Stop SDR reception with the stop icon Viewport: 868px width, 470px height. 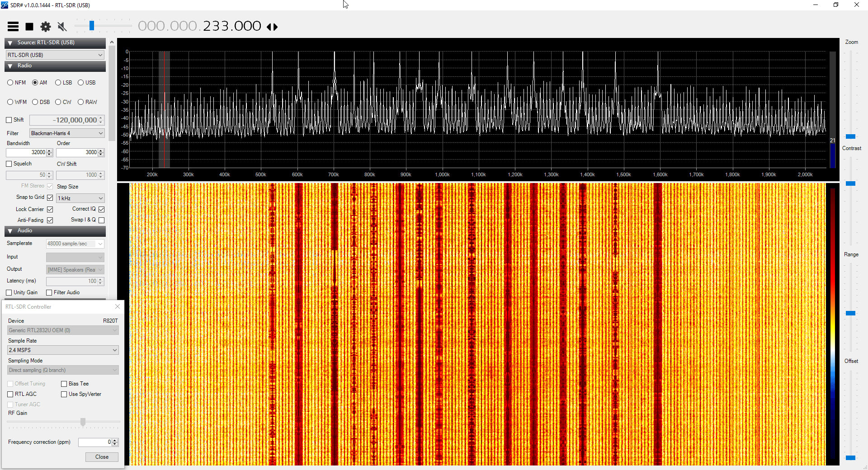tap(29, 26)
